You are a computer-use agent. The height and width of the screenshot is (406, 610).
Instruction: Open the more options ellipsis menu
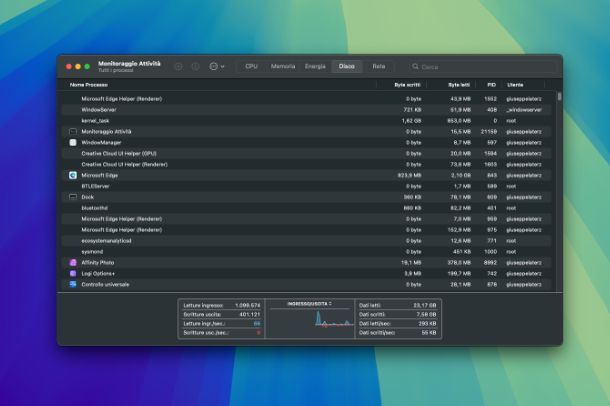tap(217, 66)
